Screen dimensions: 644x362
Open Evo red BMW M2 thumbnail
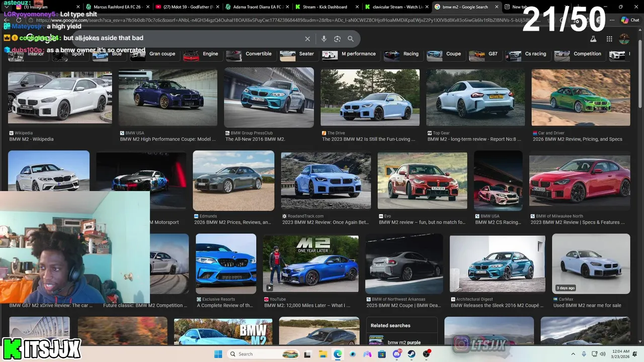click(422, 180)
